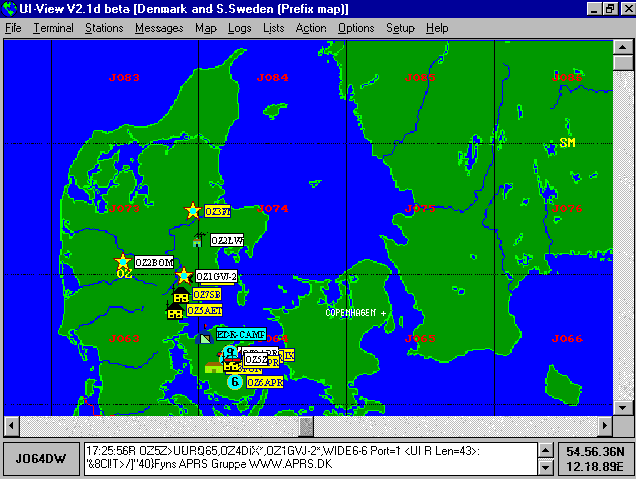Select the antenna house icon for OZ2LW
636x479 pixels.
198,240
